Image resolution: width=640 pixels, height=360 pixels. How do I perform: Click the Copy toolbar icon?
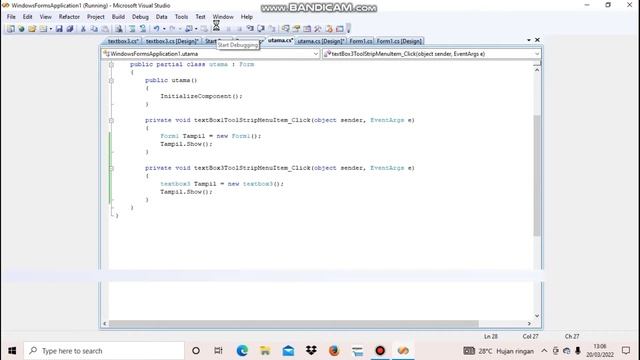coord(94,29)
